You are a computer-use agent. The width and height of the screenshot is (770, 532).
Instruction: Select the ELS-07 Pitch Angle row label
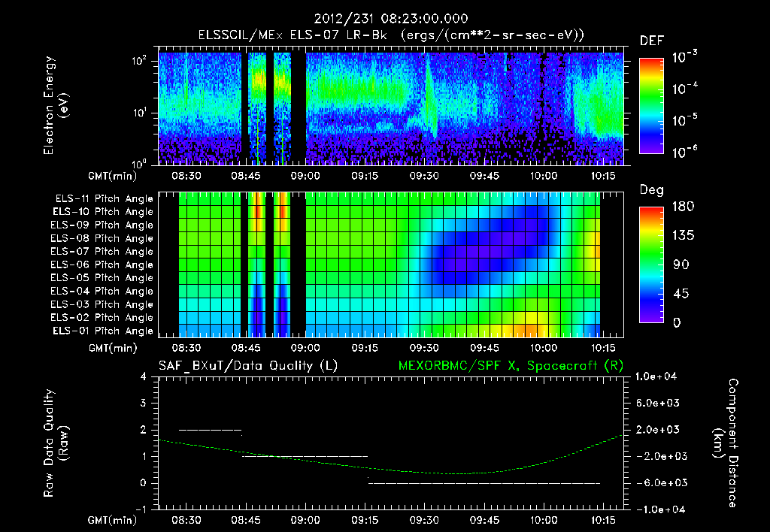click(x=102, y=251)
